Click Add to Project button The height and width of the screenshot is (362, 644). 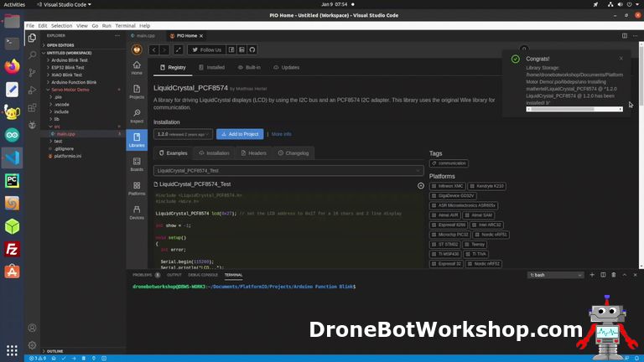tap(240, 134)
